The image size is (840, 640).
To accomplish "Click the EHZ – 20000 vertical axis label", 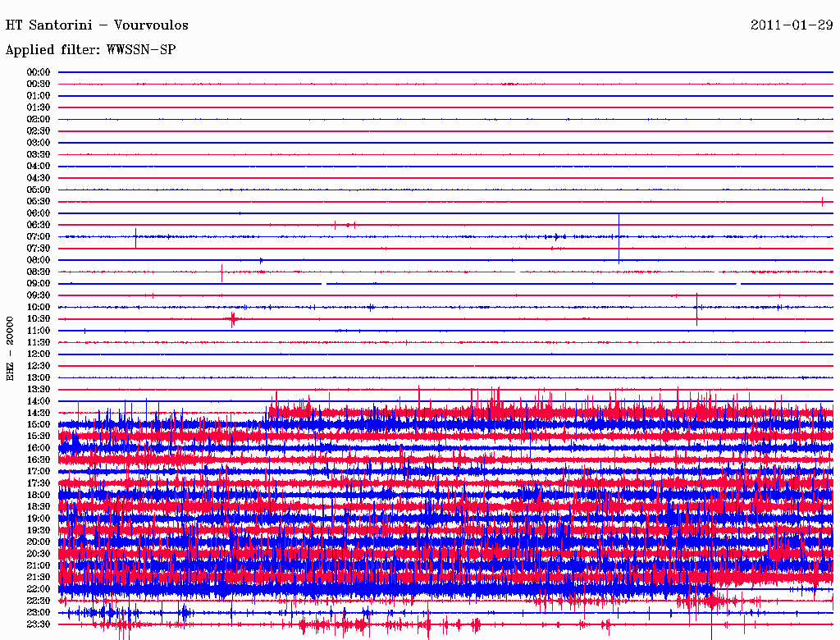I will pos(11,348).
